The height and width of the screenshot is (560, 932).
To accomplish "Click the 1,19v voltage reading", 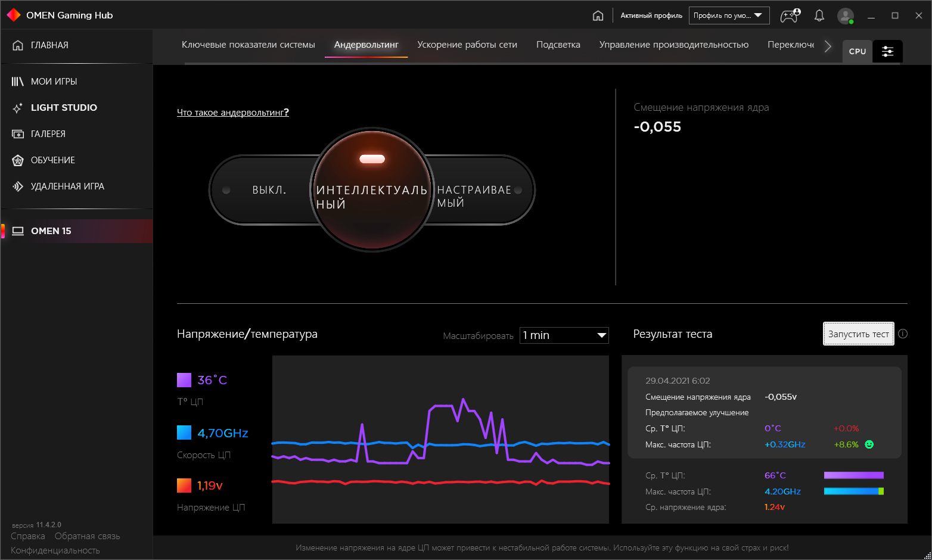I will click(210, 486).
